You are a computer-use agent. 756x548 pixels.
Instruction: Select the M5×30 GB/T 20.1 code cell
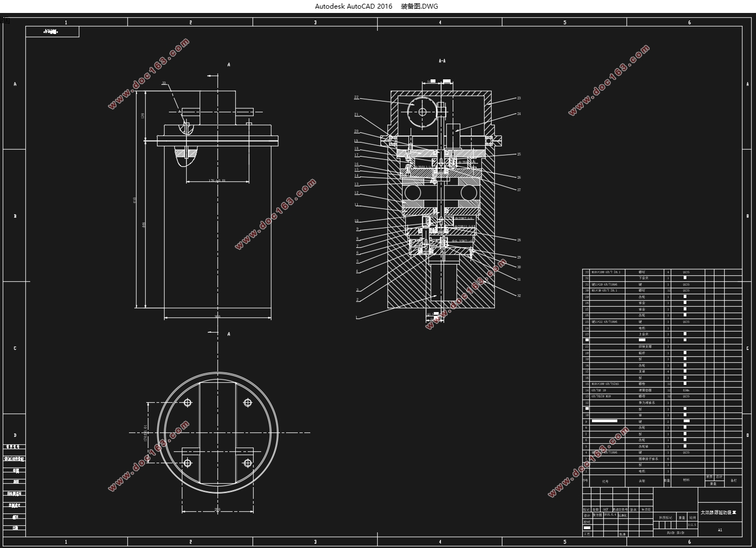[604, 290]
